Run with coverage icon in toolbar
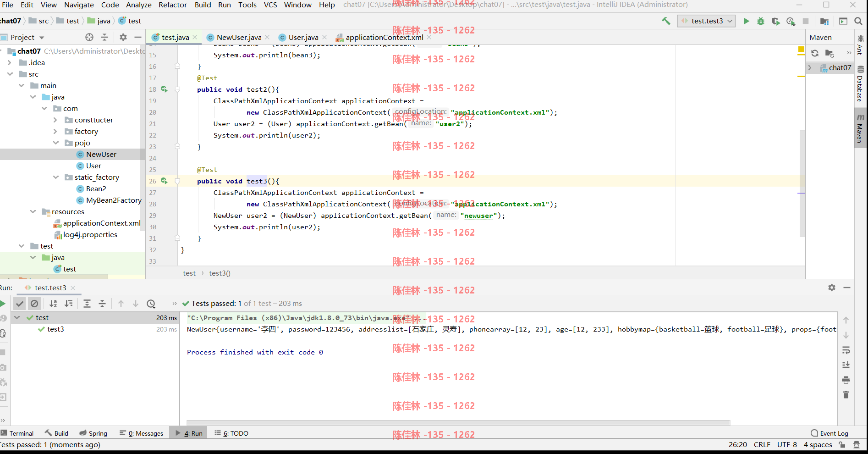 point(775,21)
